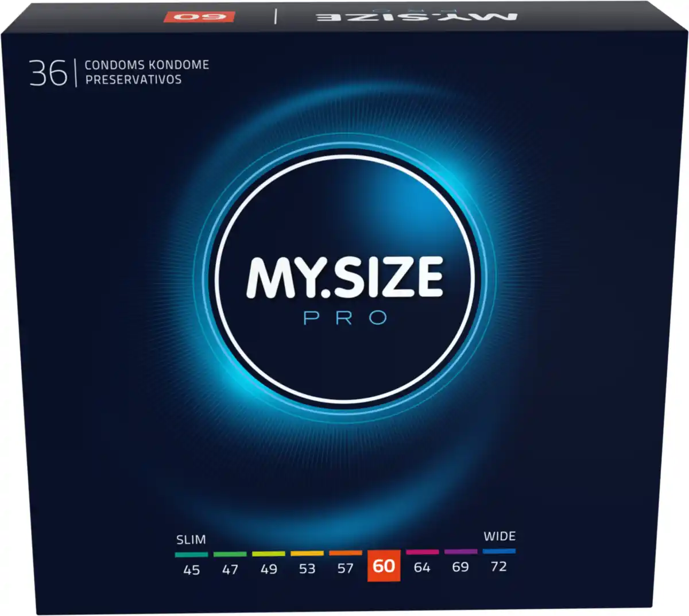Click the size 45 number
The width and height of the screenshot is (689, 616).
pos(191,569)
